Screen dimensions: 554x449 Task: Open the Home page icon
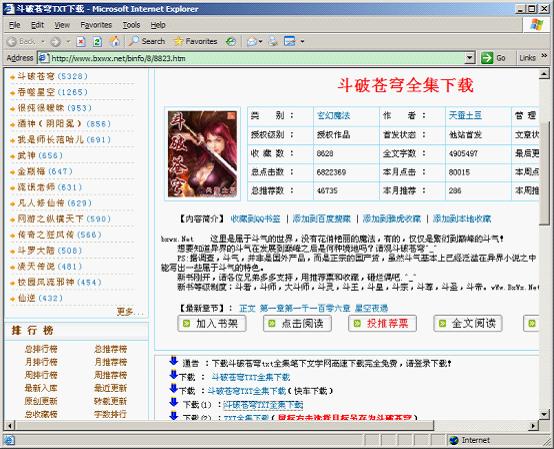114,41
